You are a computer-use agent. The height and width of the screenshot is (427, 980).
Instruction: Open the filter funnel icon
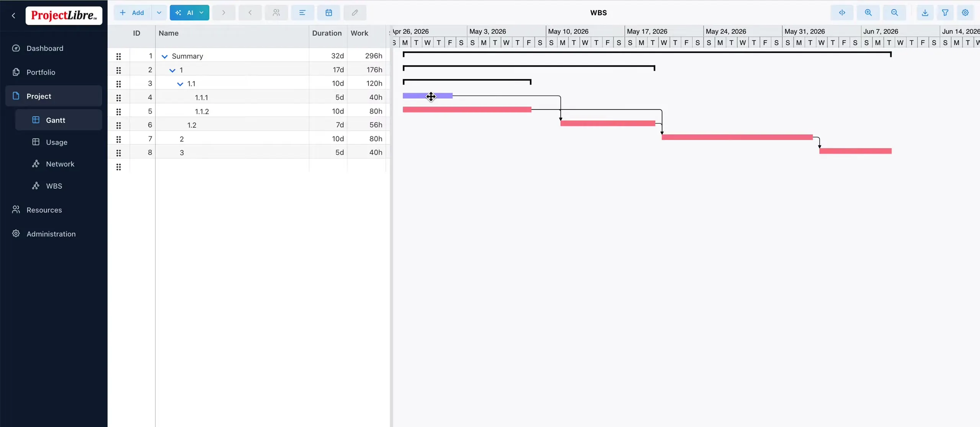[x=945, y=13]
